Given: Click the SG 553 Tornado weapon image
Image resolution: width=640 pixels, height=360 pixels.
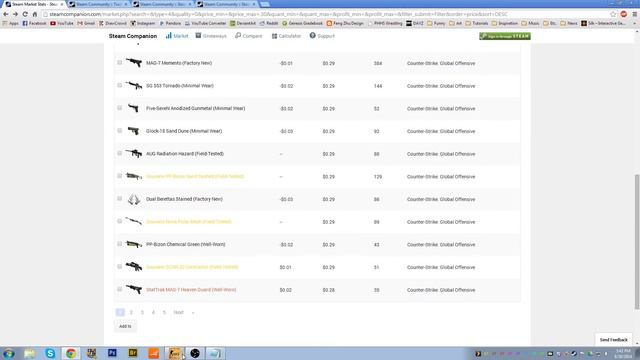Looking at the screenshot, I should tap(134, 86).
